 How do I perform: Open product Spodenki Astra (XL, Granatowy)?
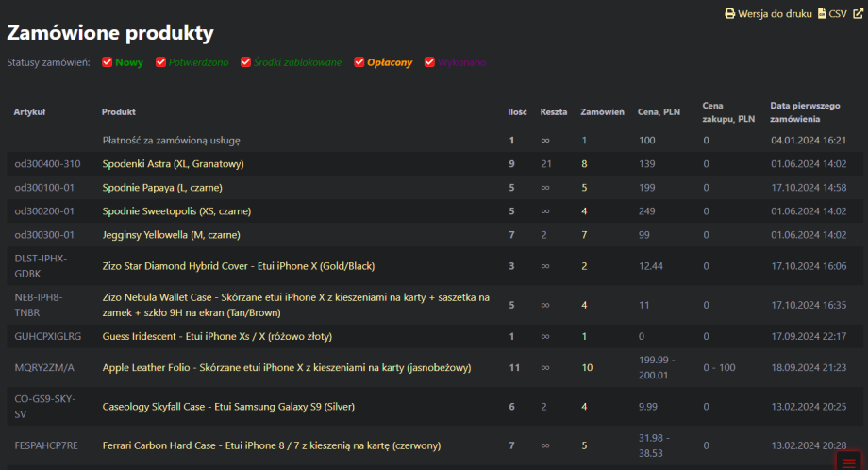173,164
